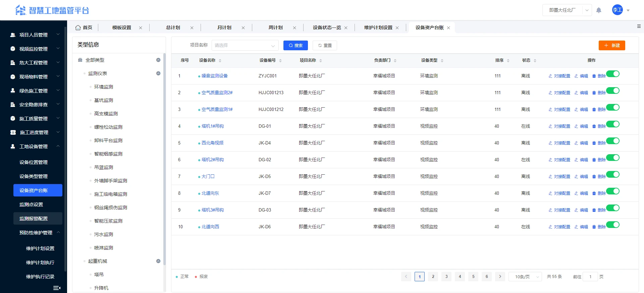Screen dimensions: 644x293
Task: Close the 维护计划设置 tab
Action: 397,28
